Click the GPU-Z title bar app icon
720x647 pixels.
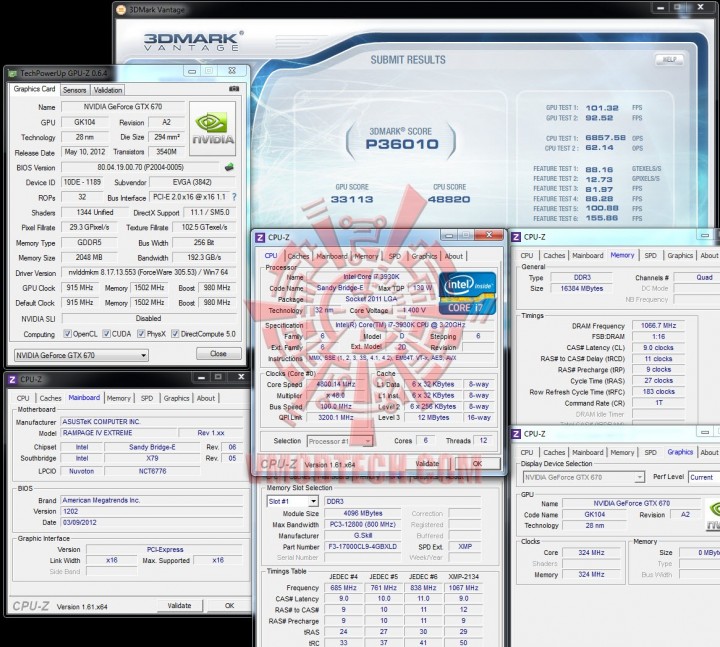12,73
